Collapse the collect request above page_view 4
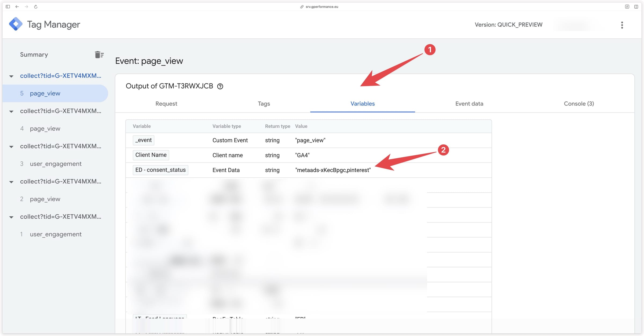The width and height of the screenshot is (644, 336). click(11, 111)
